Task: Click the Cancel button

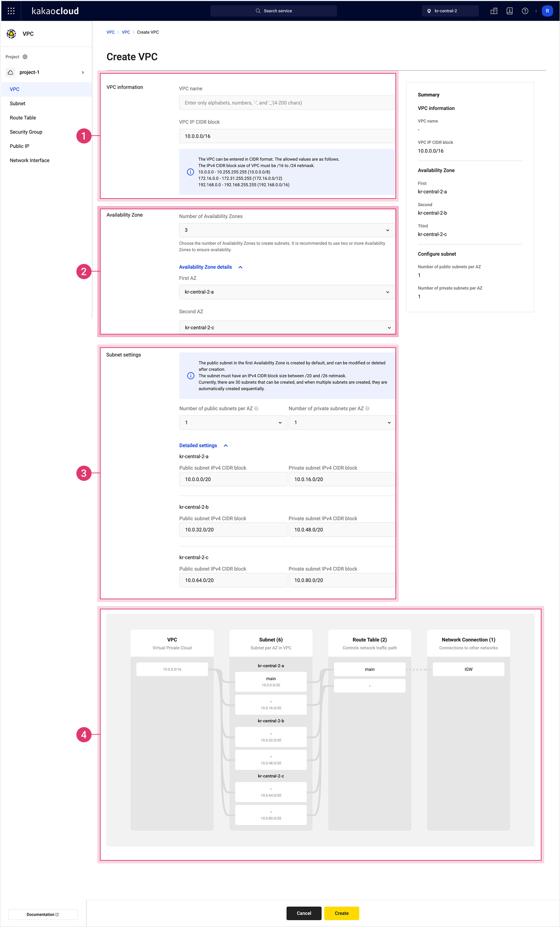Action: tap(304, 914)
